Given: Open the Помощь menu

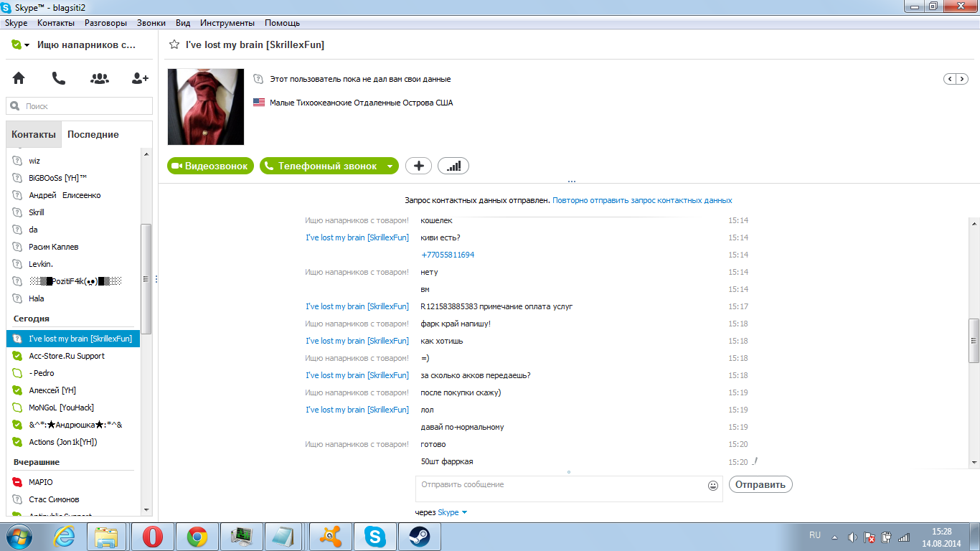Looking at the screenshot, I should (283, 23).
